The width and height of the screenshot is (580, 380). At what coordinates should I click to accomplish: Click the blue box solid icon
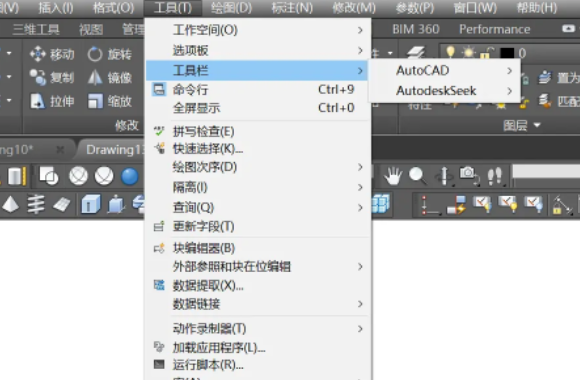pos(91,204)
